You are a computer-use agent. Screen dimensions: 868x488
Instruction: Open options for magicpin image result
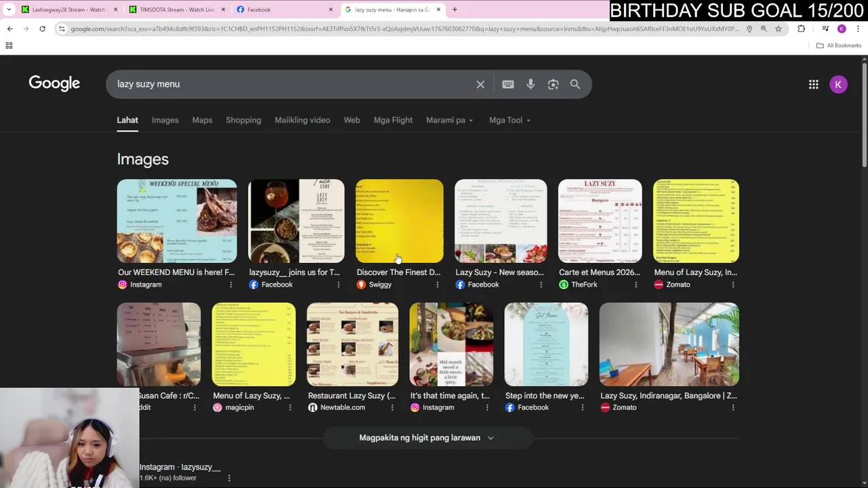coord(290,407)
